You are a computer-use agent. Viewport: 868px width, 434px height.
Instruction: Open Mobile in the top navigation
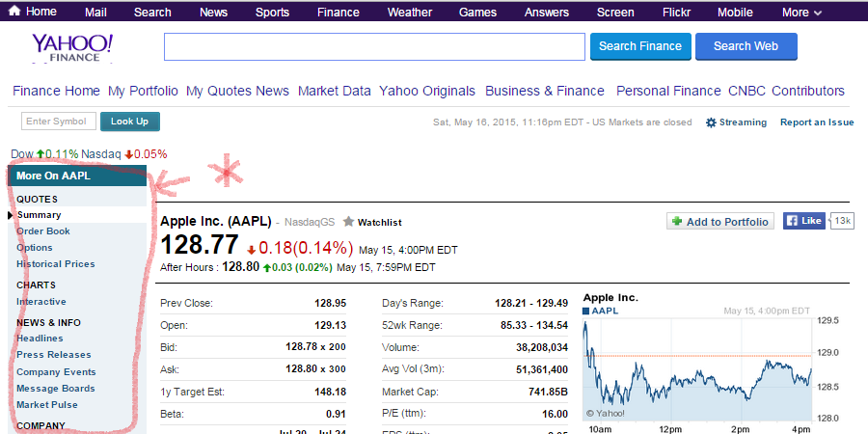735,13
